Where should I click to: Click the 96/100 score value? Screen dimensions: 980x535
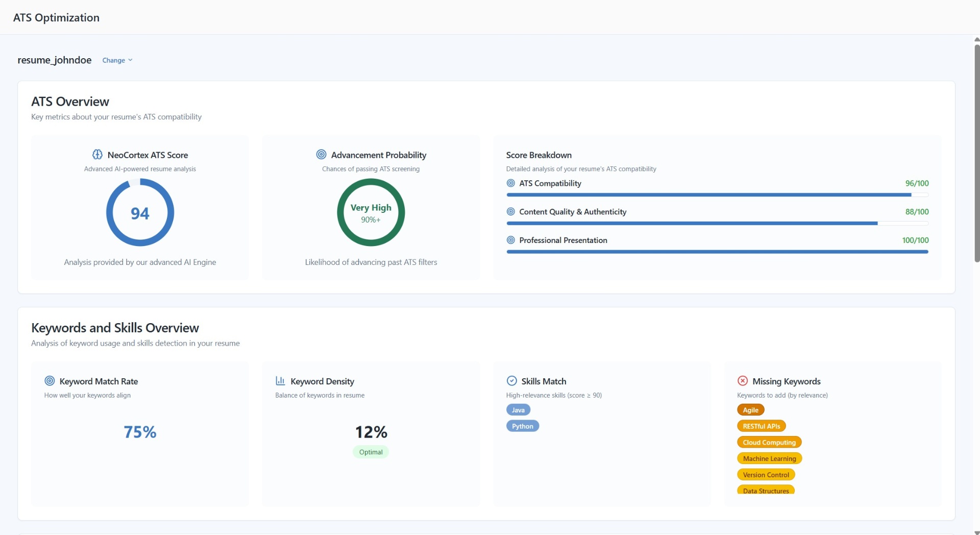(x=917, y=183)
